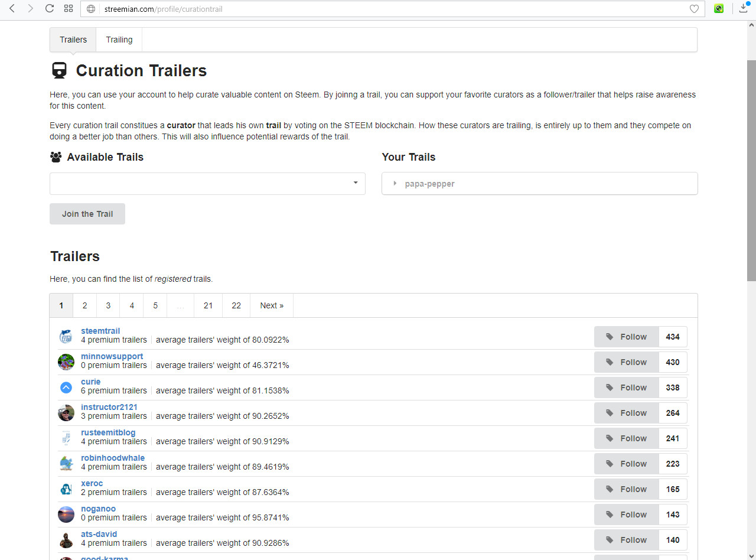Open curie profile link
The image size is (756, 560).
tap(91, 382)
